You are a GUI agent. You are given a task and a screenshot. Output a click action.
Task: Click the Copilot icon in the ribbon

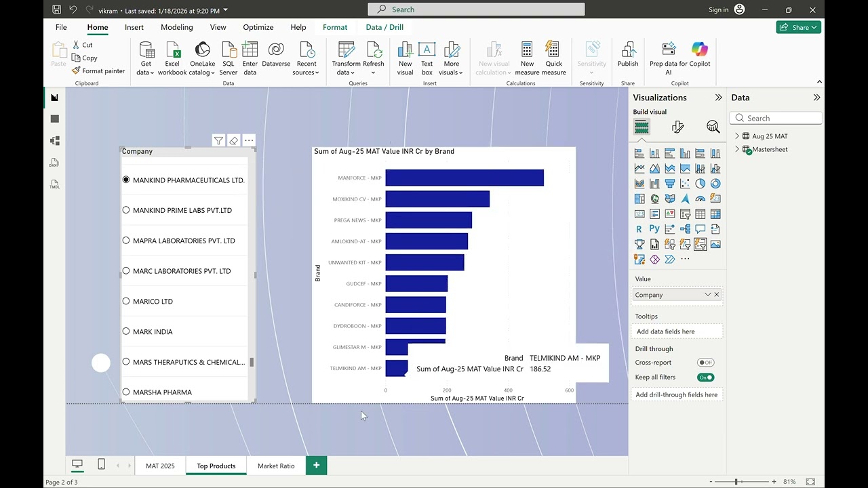[700, 49]
